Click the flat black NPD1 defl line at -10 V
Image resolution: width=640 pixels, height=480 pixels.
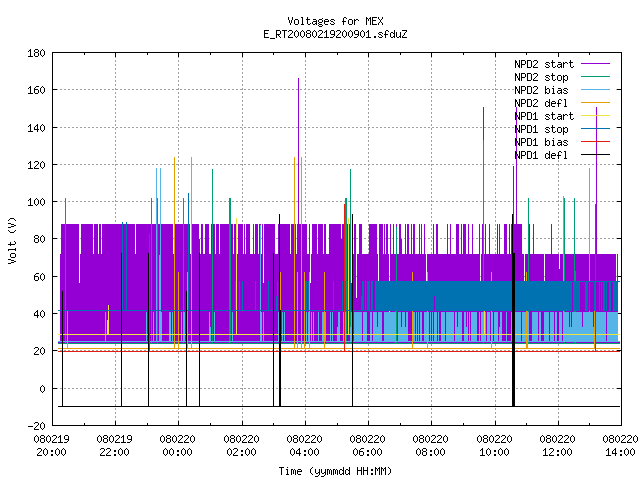click(339, 406)
